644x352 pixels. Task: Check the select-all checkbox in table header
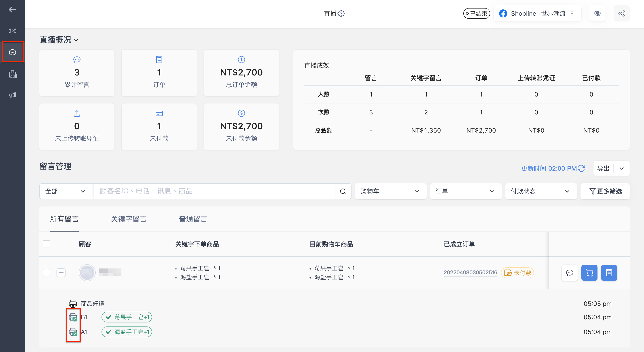[47, 244]
